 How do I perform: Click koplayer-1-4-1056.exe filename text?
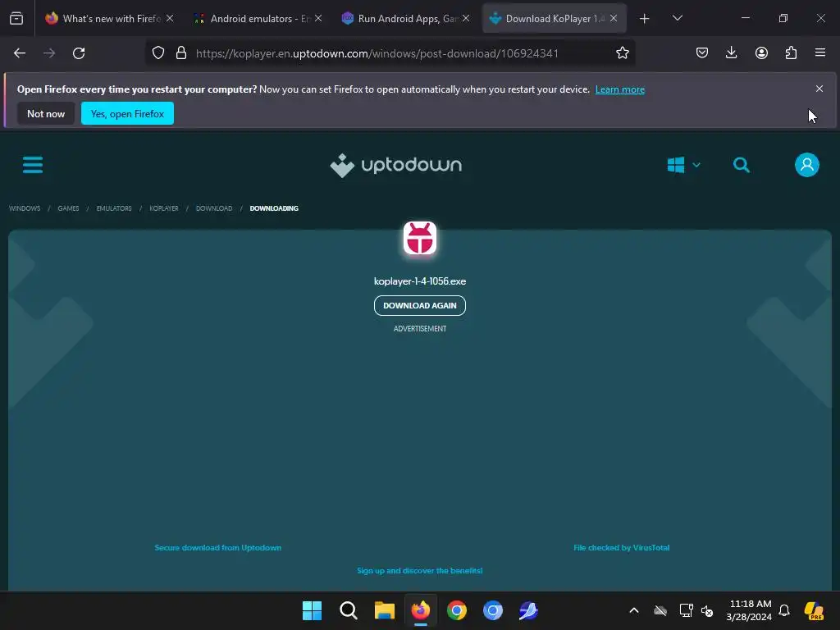click(420, 281)
